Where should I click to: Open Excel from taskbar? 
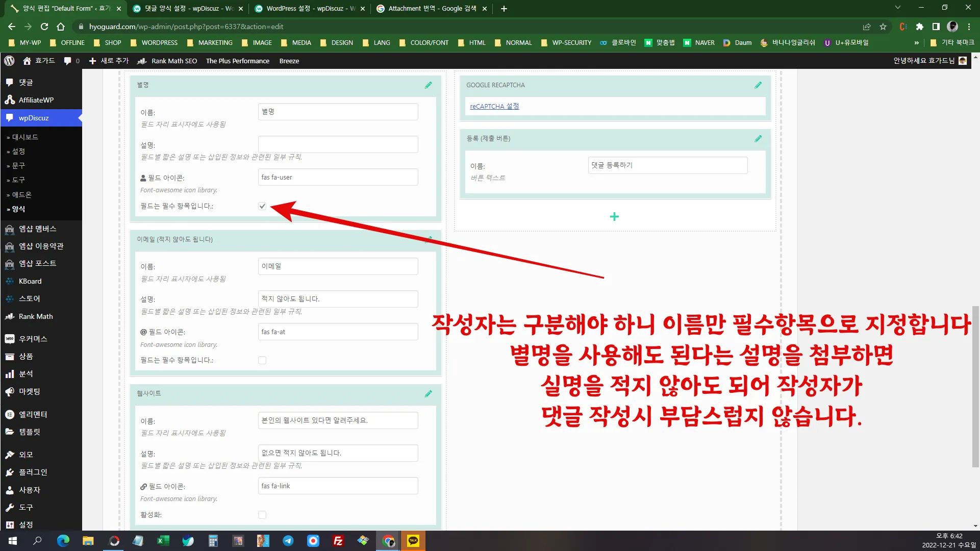click(163, 541)
